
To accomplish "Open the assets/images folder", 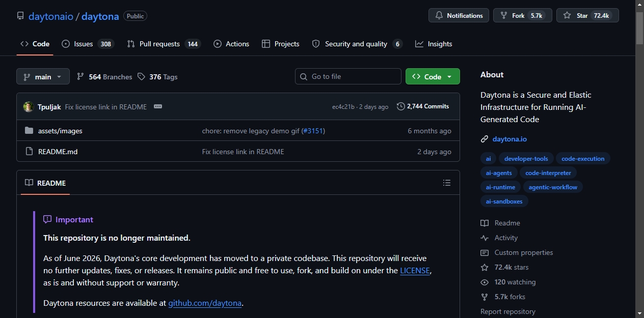I will [60, 131].
